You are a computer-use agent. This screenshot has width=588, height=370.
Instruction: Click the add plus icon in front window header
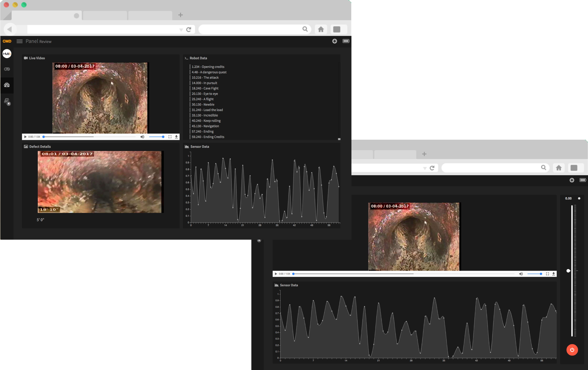[335, 41]
